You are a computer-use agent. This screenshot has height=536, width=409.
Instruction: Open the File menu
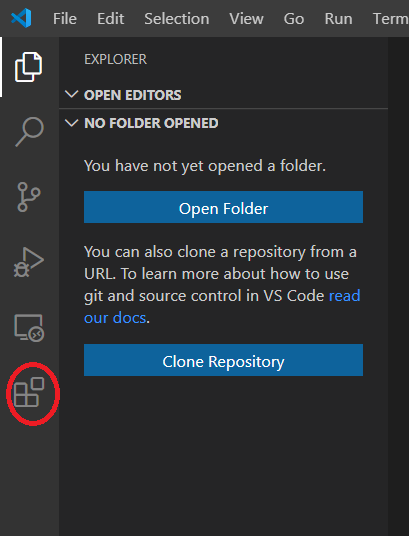[65, 18]
